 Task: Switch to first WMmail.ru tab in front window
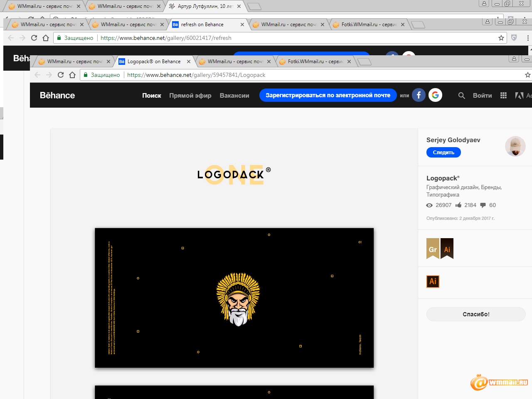pyautogui.click(x=75, y=62)
